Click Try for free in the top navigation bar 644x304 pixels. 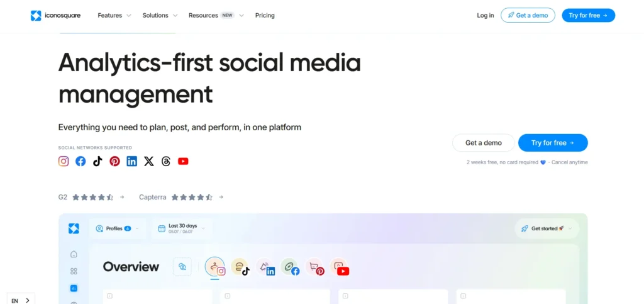point(588,16)
